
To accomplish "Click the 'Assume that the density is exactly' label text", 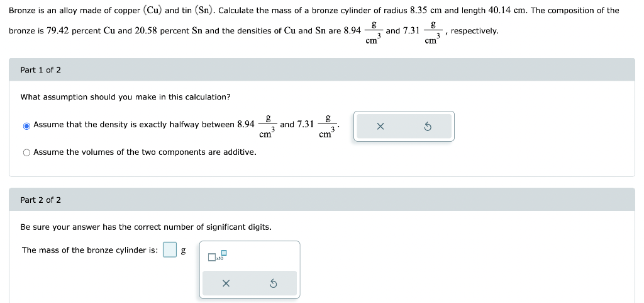I will coord(135,125).
